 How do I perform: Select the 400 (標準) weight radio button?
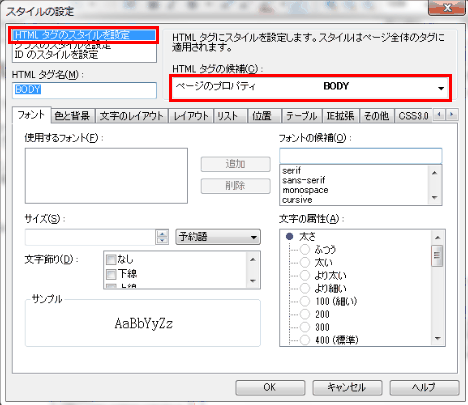pos(305,340)
